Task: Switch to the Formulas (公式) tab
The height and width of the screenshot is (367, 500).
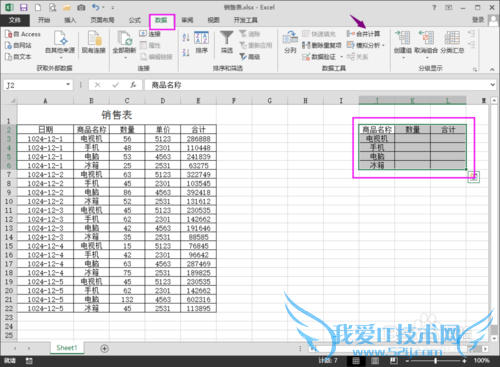Action: (x=135, y=20)
